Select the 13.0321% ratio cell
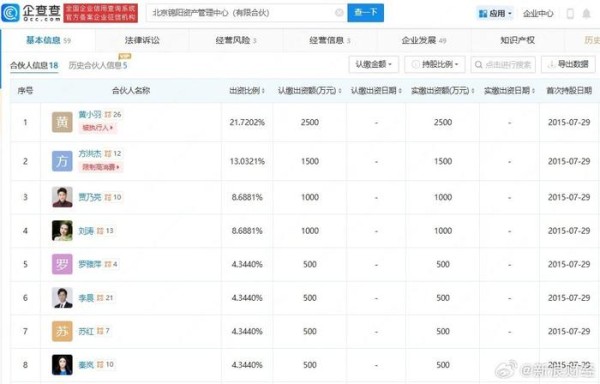Screen dimensions: 600x384 tap(247, 161)
